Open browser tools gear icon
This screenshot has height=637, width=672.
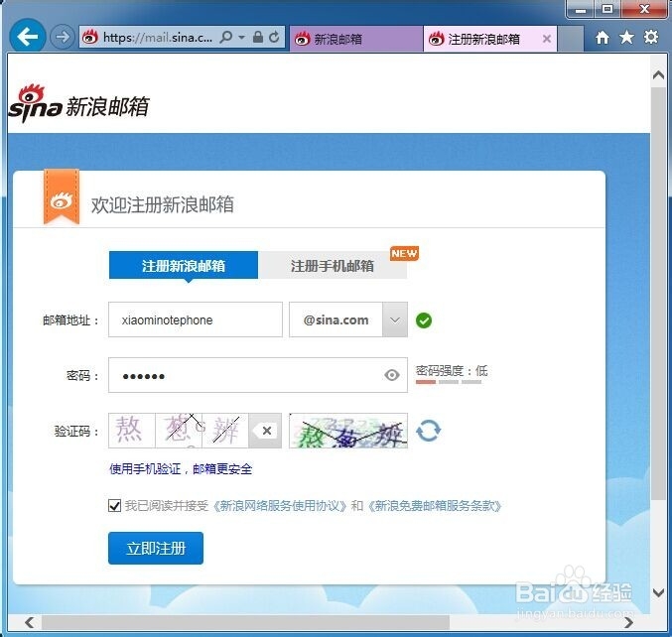pos(651,37)
